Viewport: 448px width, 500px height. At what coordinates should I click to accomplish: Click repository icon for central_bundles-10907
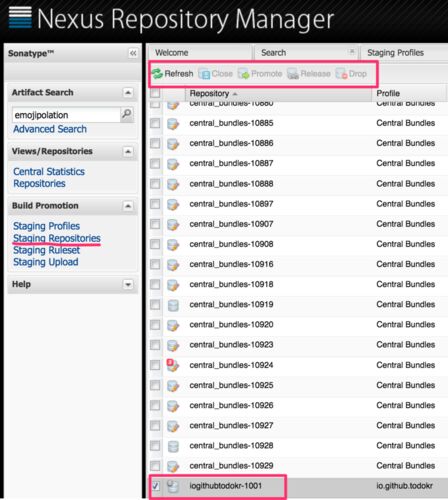(173, 224)
